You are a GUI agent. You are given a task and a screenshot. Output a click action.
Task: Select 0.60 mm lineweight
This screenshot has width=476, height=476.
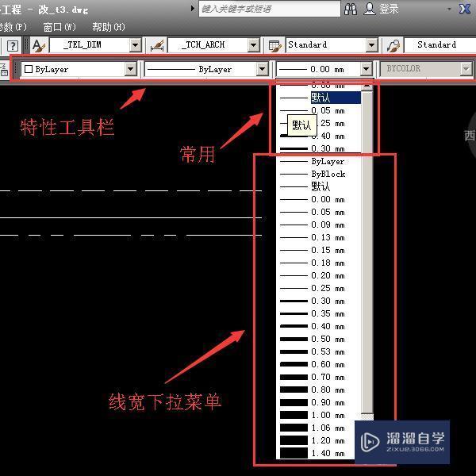coord(321,364)
